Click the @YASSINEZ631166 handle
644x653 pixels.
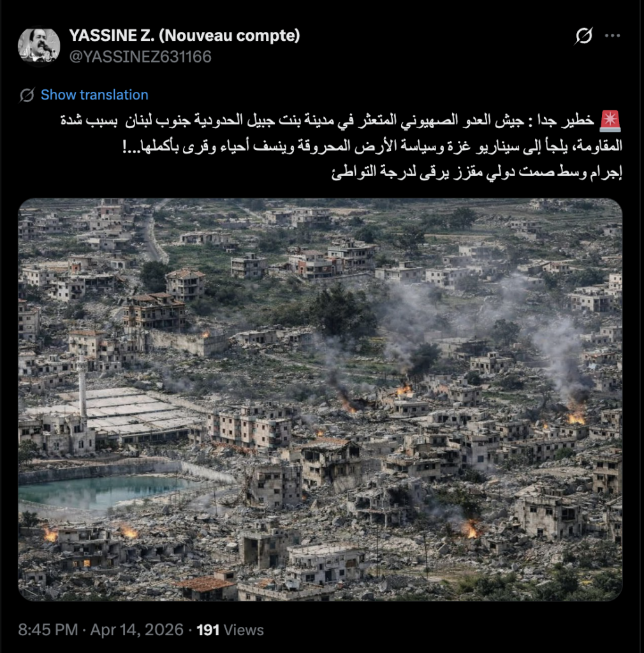140,57
